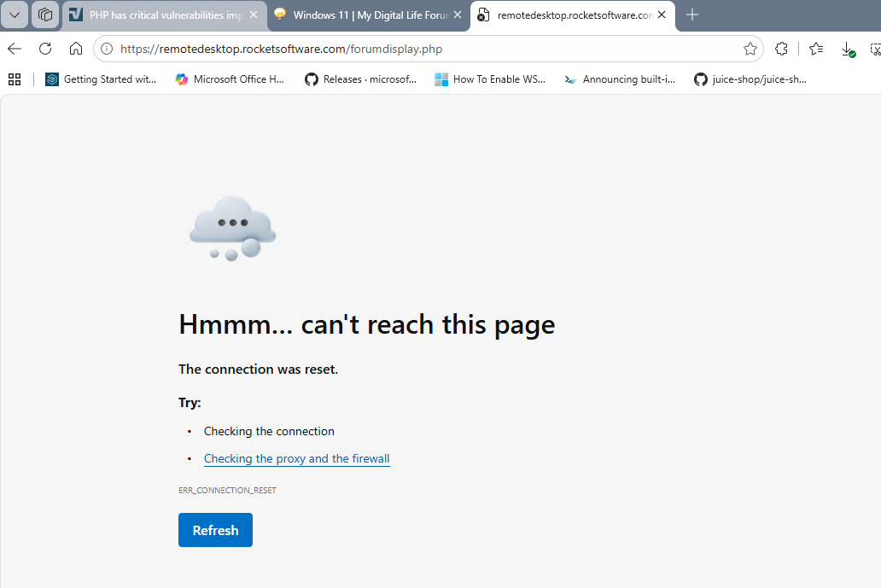
Task: Open the tab actions workspaces icon
Action: [x=45, y=15]
